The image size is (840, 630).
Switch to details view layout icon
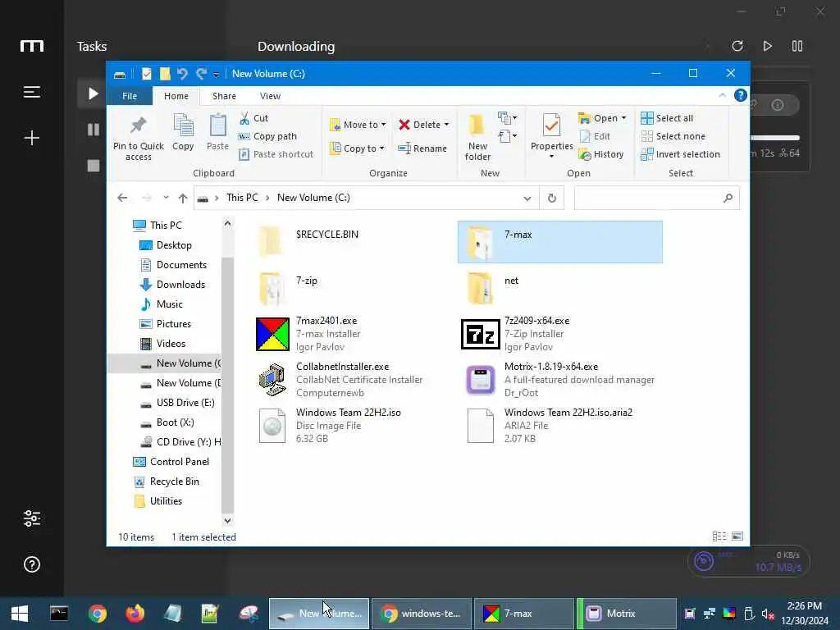coord(719,536)
